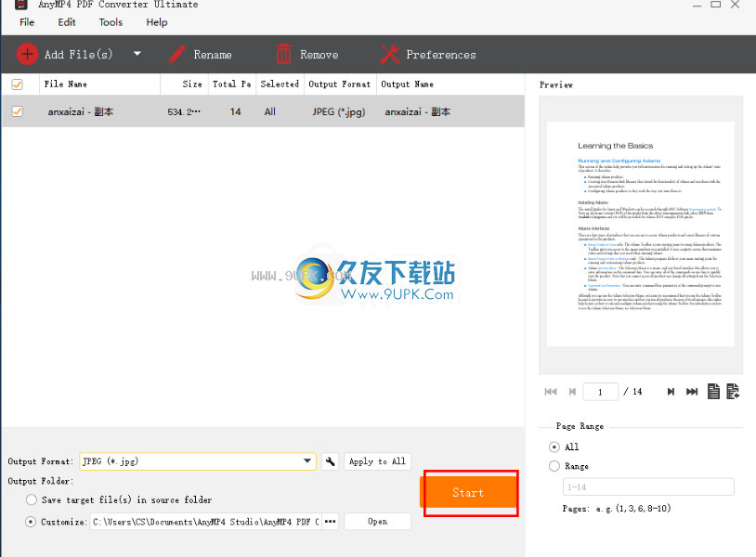Click the PDF page preview thumbnail
756x557 pixels.
(x=641, y=234)
